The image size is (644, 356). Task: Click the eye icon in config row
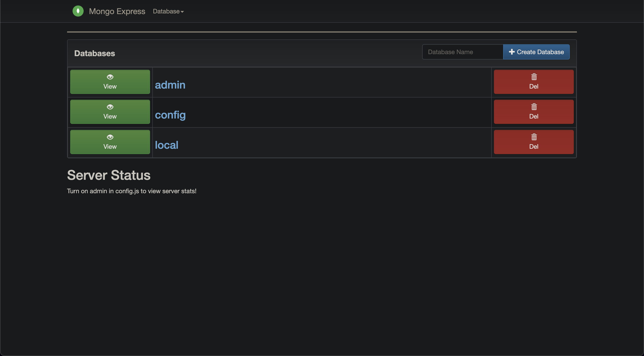point(110,107)
